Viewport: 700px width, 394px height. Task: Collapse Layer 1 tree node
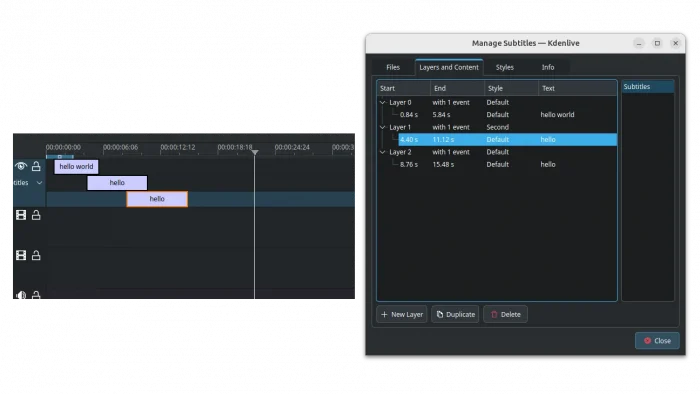tap(383, 127)
